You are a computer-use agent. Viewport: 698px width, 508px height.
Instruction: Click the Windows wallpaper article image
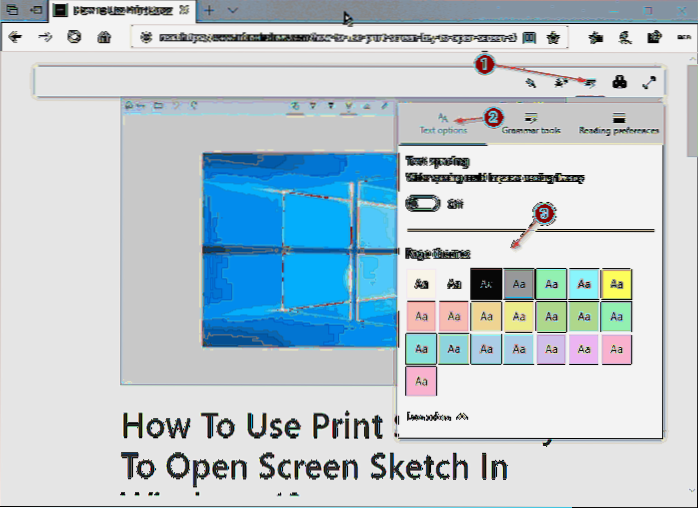300,250
